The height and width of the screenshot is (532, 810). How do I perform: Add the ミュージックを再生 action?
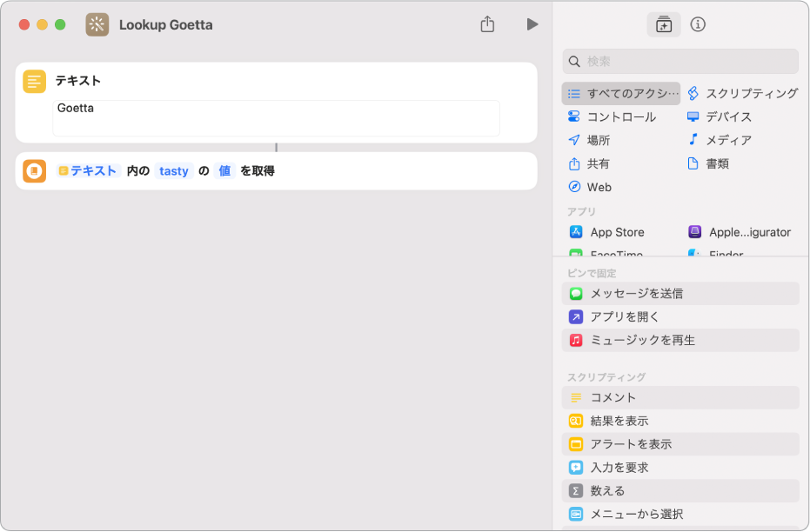point(680,341)
